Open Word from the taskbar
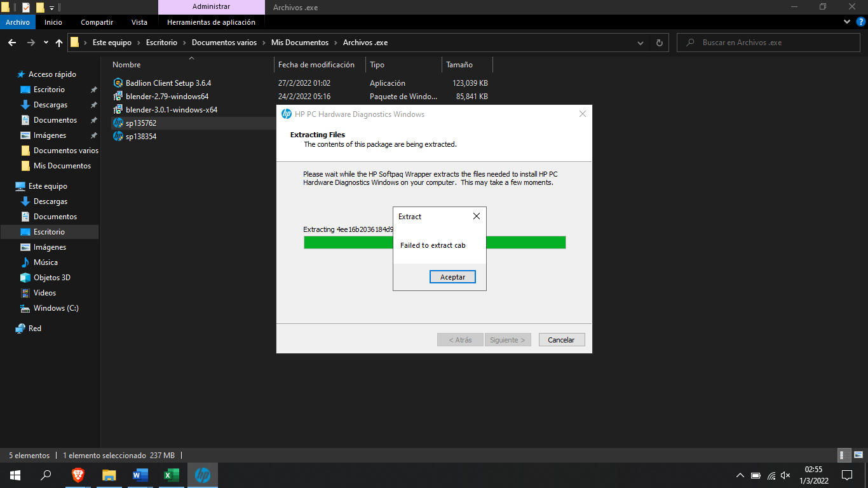This screenshot has height=488, width=868. [x=140, y=475]
